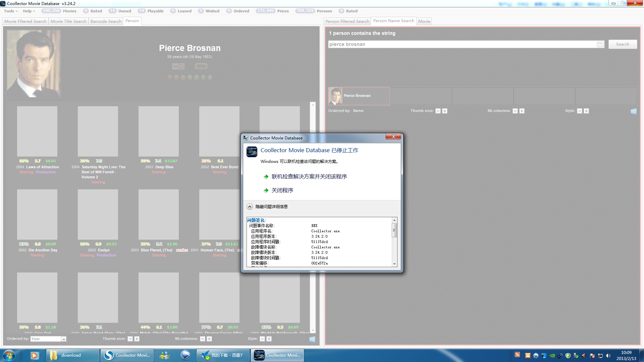Check online for solution and close program
The height and width of the screenshot is (362, 644).
click(x=309, y=177)
